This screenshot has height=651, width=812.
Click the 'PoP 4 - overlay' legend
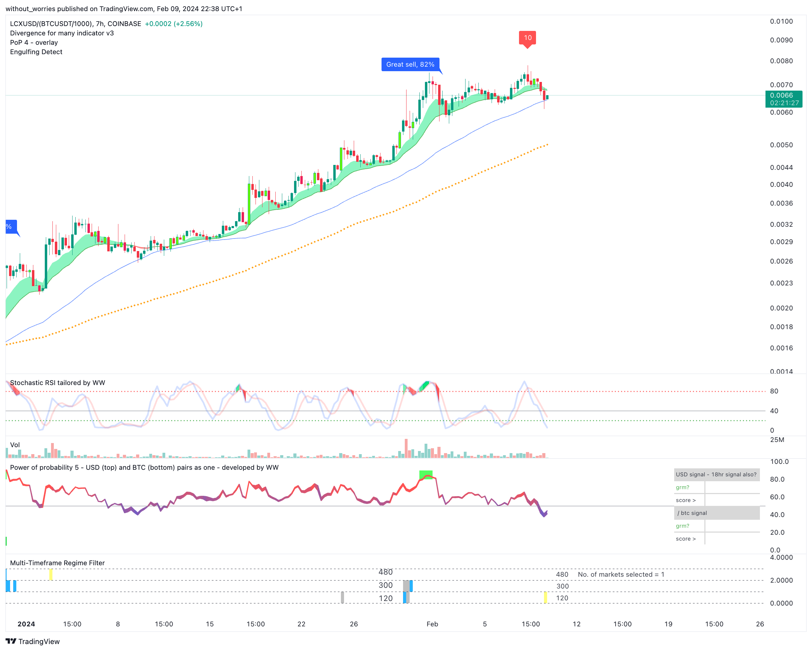tap(34, 43)
